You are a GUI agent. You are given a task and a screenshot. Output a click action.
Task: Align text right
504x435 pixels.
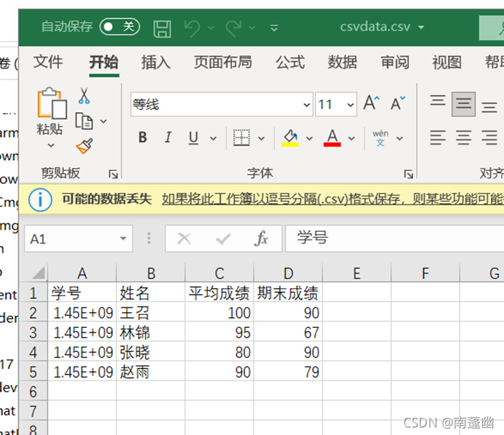(x=489, y=137)
